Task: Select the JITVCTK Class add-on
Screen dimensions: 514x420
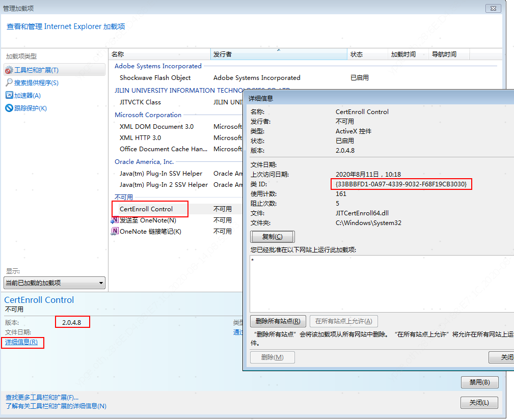Action: pos(140,102)
